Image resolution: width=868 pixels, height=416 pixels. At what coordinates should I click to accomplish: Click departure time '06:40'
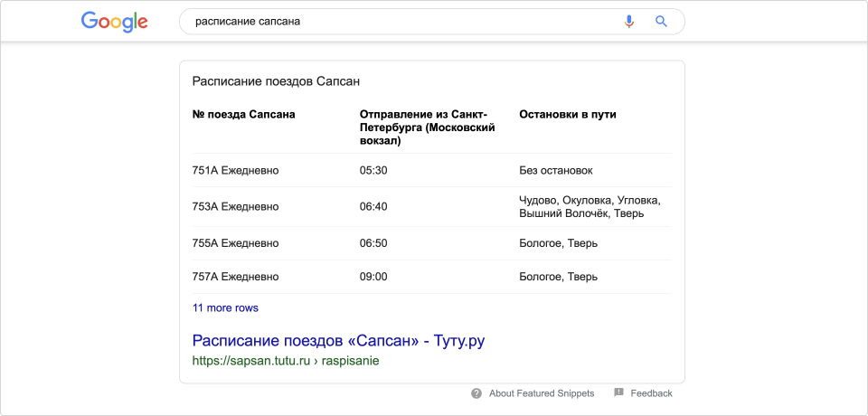[x=373, y=206]
